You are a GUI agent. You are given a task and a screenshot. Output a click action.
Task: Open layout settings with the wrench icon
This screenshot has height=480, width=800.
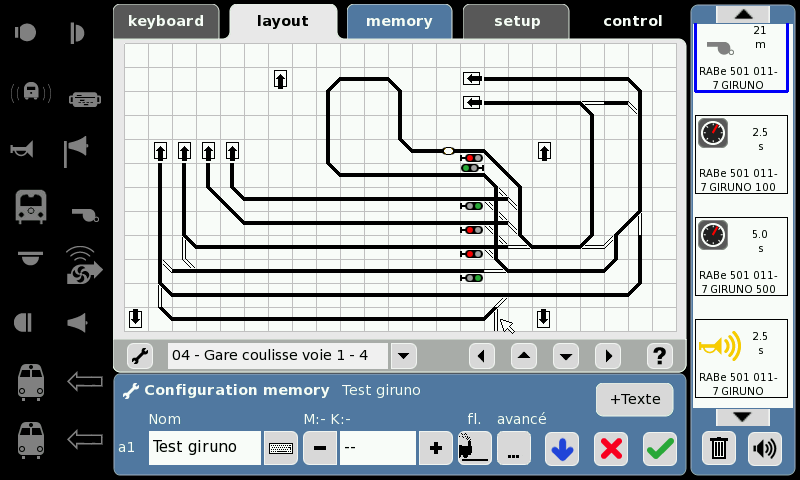coord(140,355)
